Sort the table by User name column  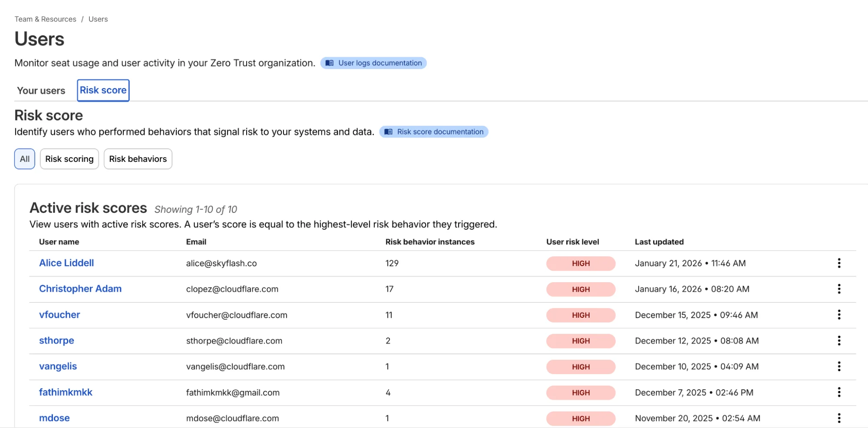tap(59, 242)
